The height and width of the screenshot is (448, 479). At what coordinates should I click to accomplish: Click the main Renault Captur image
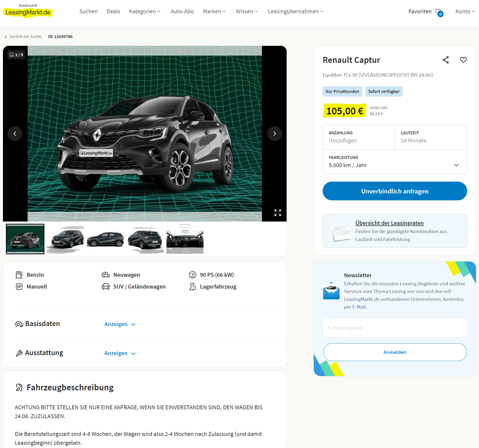145,134
